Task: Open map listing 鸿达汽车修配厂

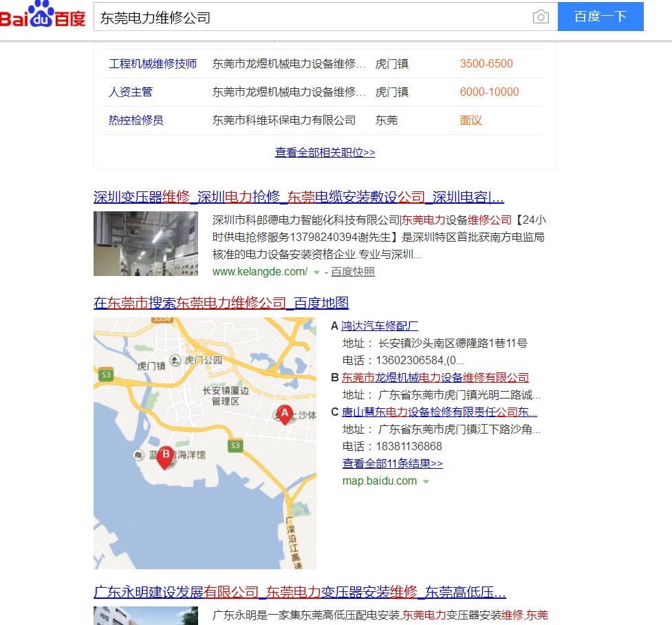Action: 380,326
